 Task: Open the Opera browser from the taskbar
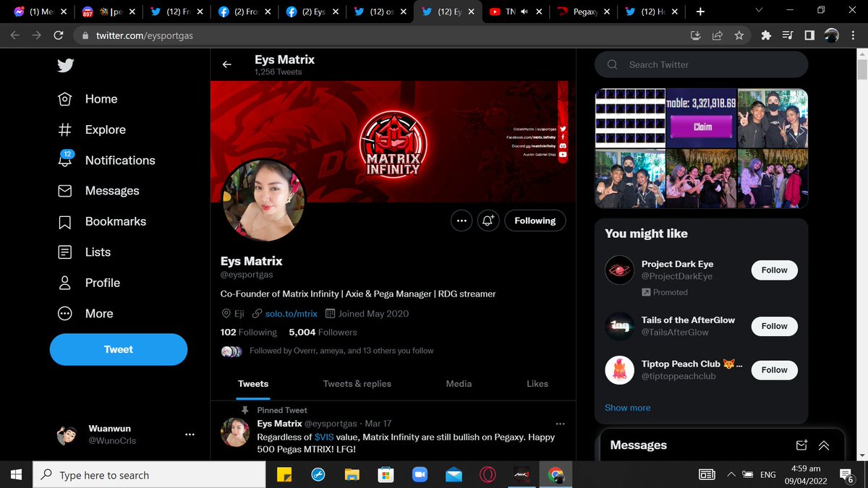488,475
